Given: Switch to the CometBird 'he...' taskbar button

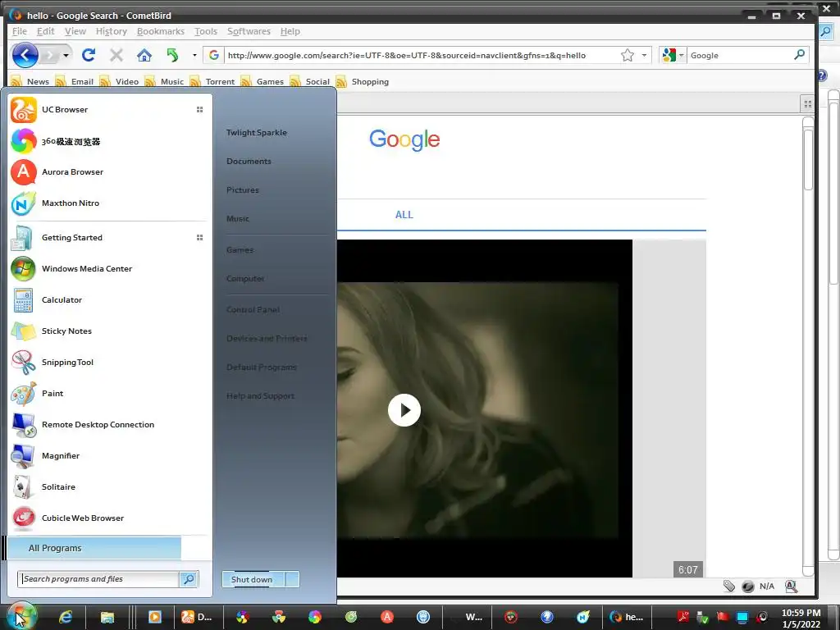Looking at the screenshot, I should [x=626, y=617].
